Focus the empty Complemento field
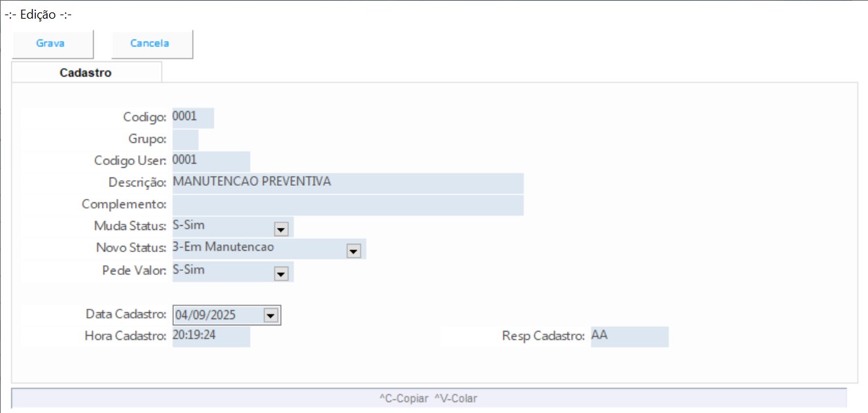The height and width of the screenshot is (413, 868). [347, 205]
